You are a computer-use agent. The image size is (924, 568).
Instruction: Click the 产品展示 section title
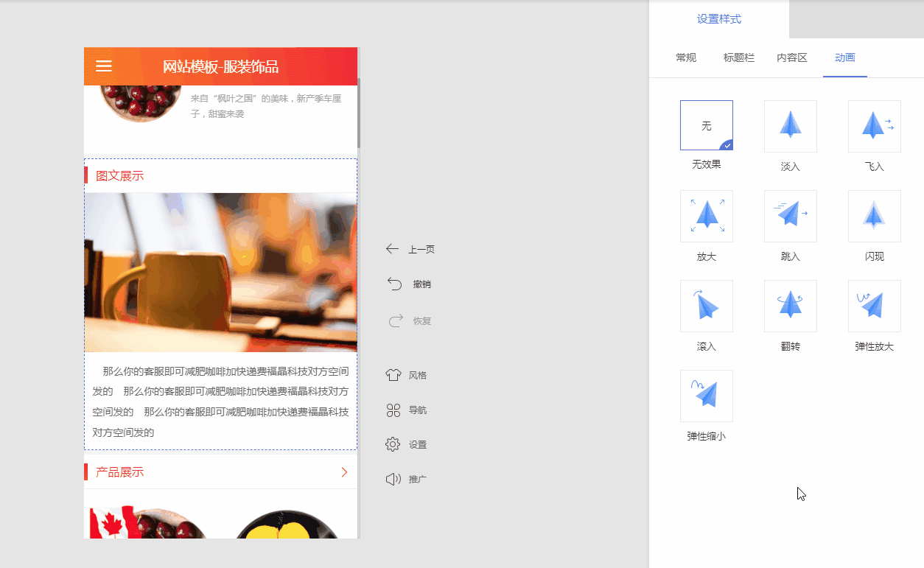click(120, 472)
